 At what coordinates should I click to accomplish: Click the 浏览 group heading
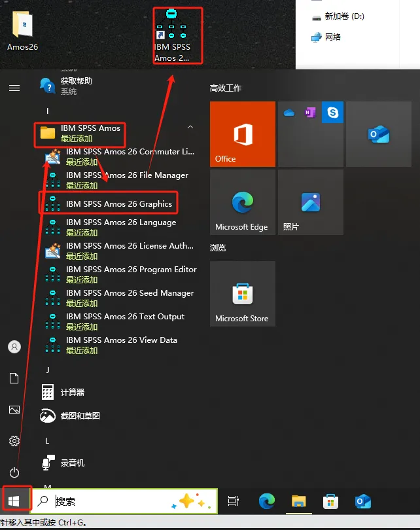click(218, 248)
